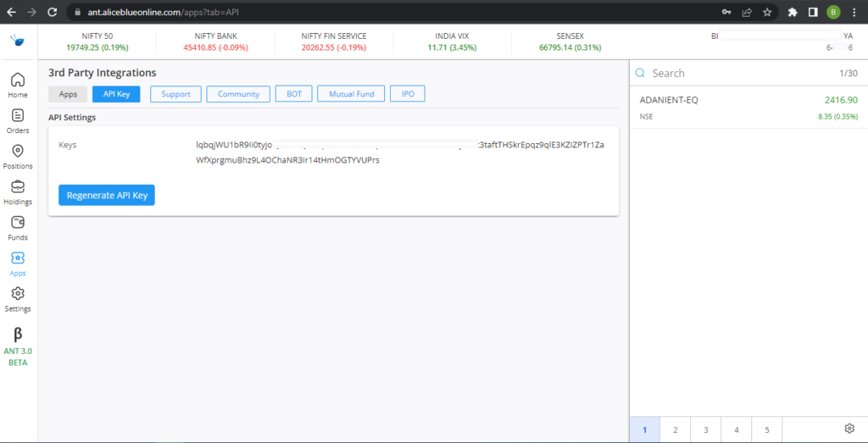Viewport: 868px width, 443px height.
Task: Open the browser extensions puzzle icon
Action: click(x=793, y=12)
